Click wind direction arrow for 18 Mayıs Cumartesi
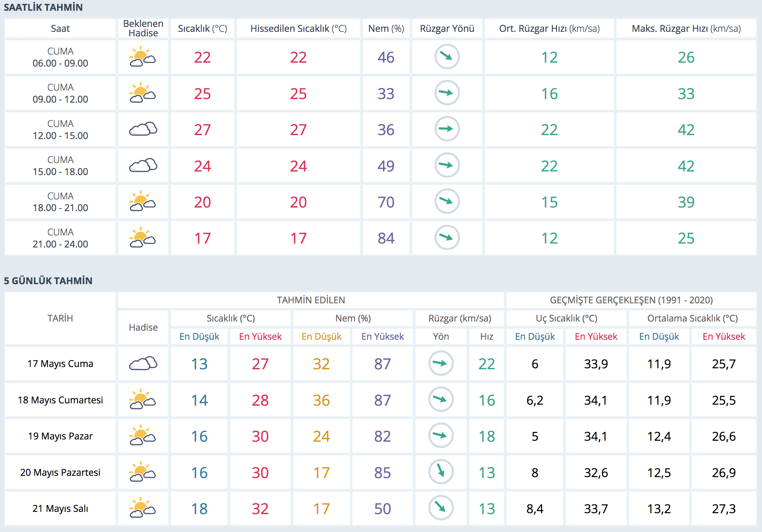This screenshot has height=532, width=762. click(441, 399)
